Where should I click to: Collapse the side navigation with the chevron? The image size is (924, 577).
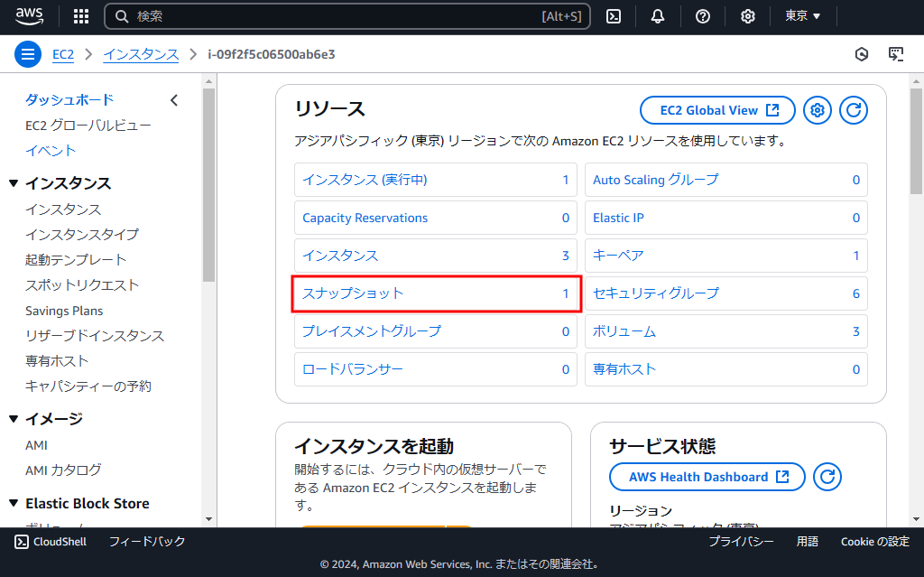(x=174, y=100)
